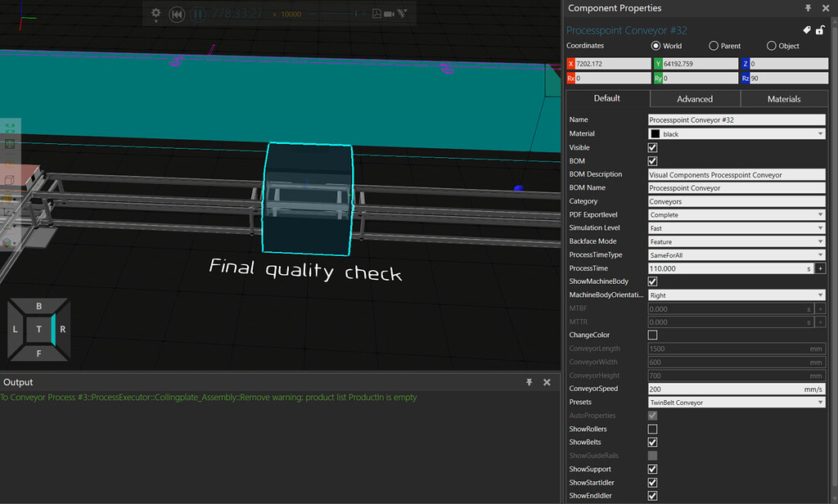
Task: Uncheck the ShowRollers option
Action: [x=652, y=429]
